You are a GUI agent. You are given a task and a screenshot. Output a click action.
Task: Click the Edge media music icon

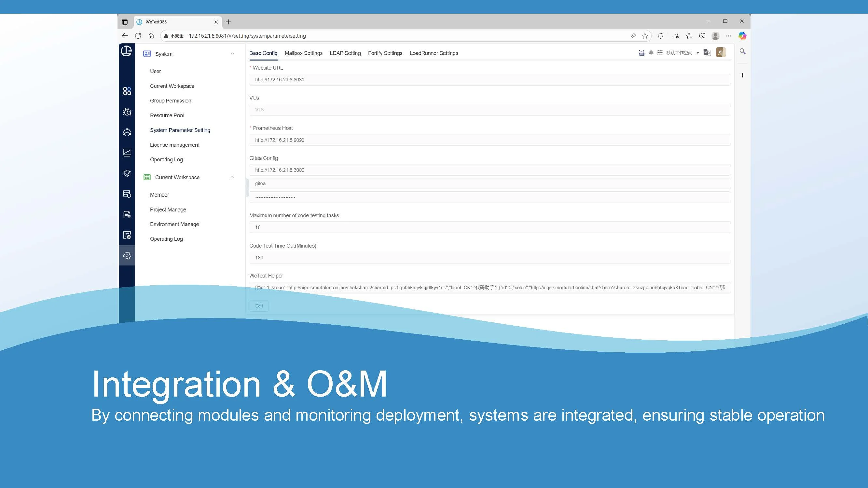click(x=676, y=36)
